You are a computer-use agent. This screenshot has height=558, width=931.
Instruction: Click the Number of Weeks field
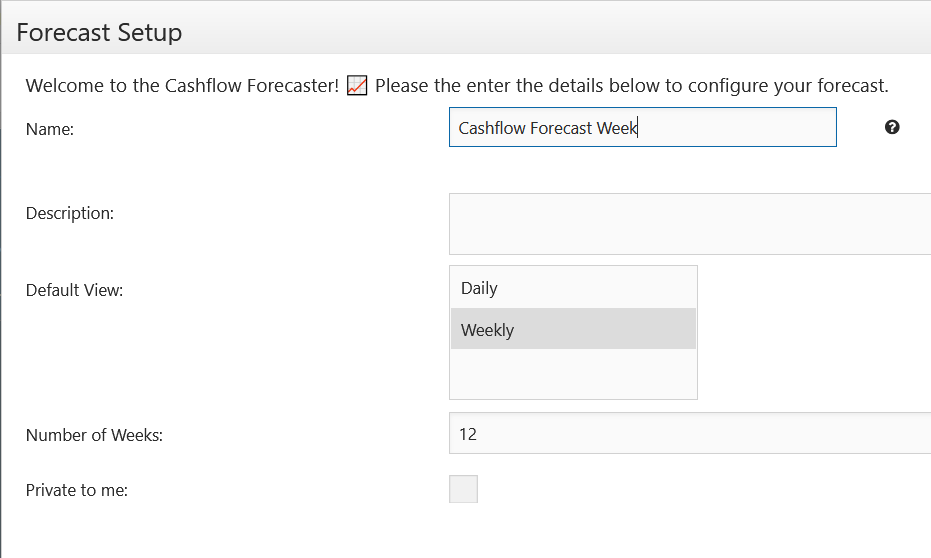pyautogui.click(x=690, y=433)
